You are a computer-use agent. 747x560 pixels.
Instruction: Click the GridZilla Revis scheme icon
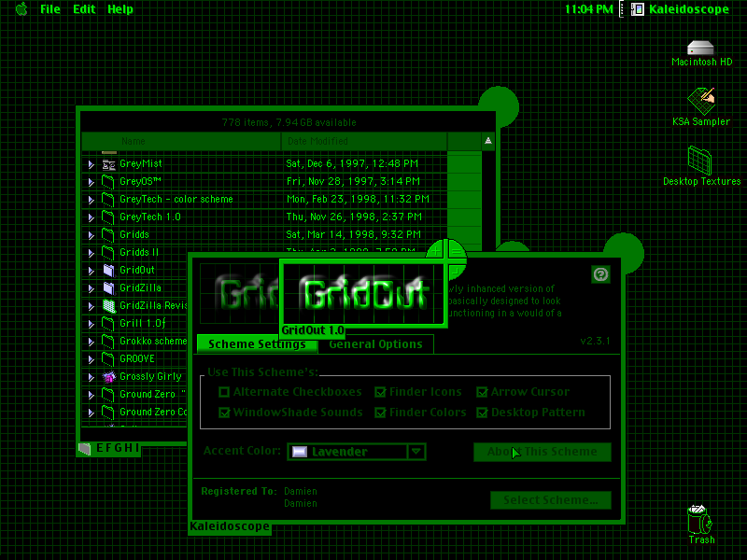click(109, 306)
